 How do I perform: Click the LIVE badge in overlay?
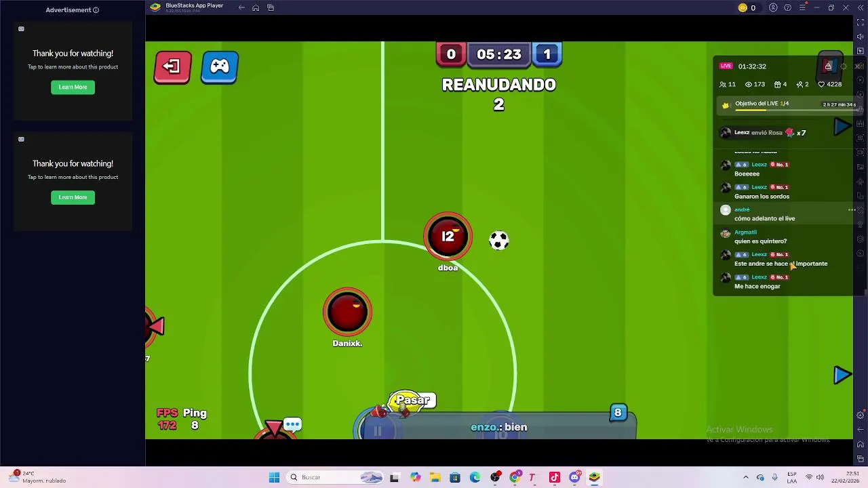click(726, 66)
